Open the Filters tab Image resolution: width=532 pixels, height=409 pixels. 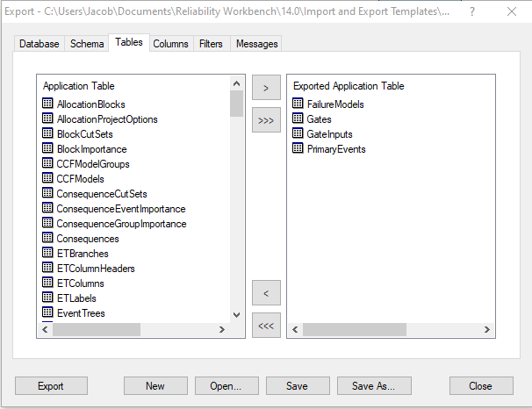point(211,44)
